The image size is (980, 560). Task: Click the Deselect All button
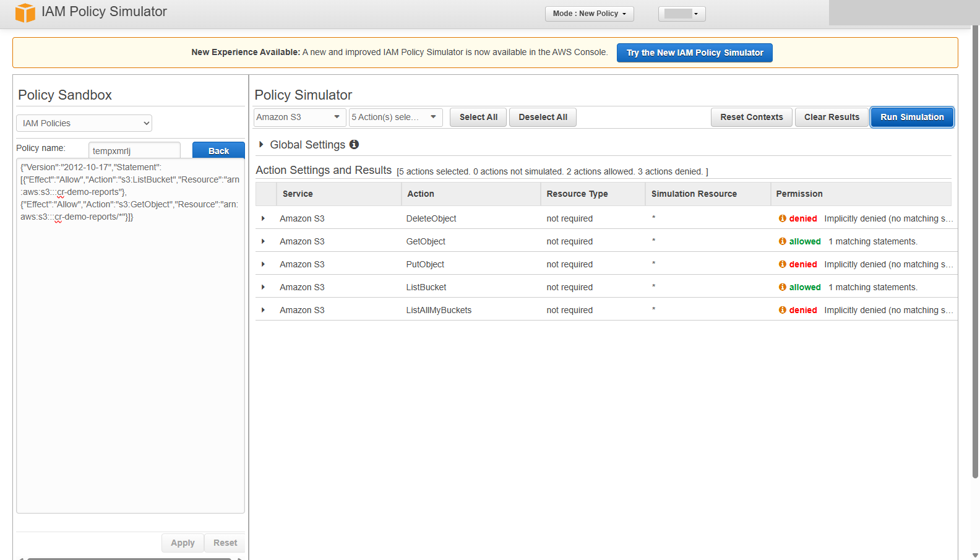[543, 117]
